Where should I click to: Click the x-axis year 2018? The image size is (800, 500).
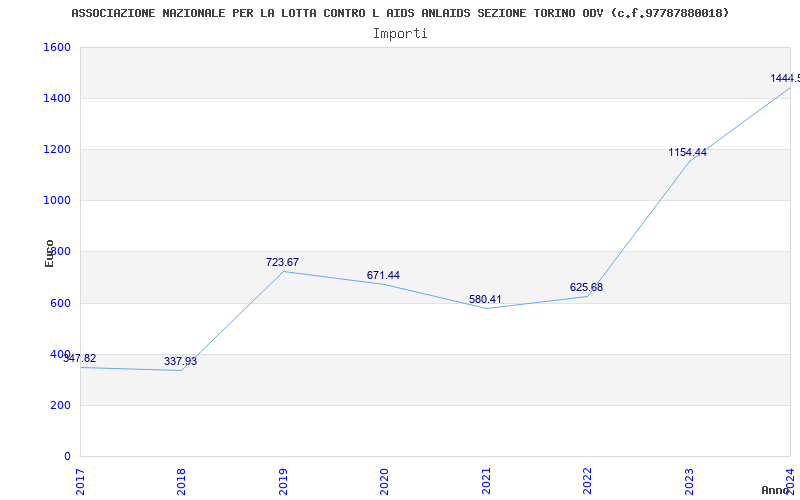pyautogui.click(x=181, y=481)
